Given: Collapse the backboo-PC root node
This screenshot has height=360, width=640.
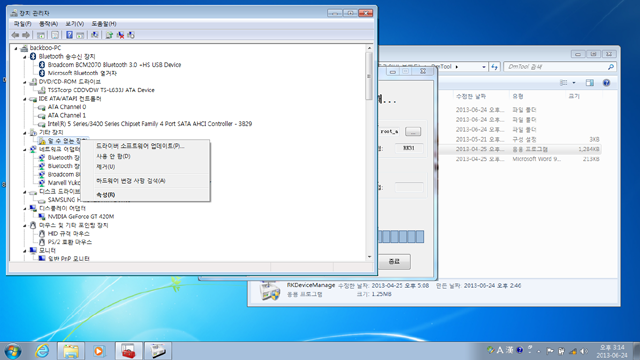Looking at the screenshot, I should (x=16, y=48).
